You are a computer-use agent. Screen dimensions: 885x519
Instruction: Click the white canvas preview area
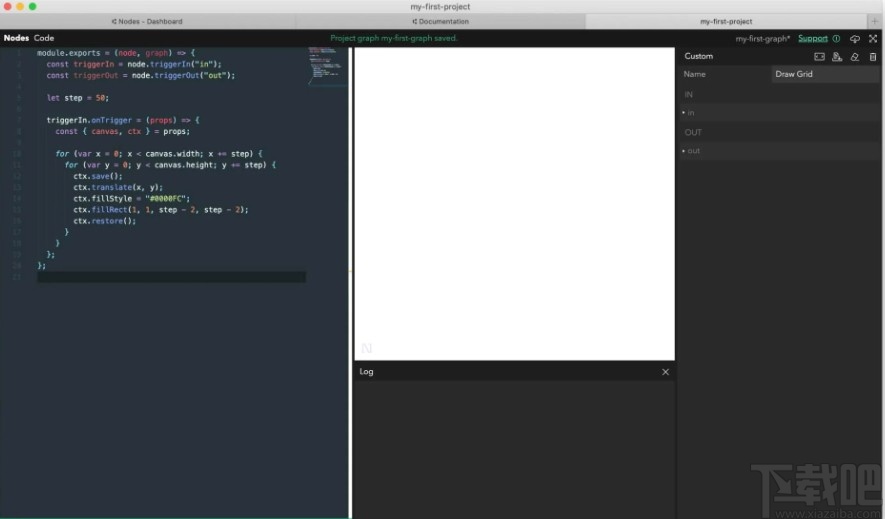click(514, 204)
